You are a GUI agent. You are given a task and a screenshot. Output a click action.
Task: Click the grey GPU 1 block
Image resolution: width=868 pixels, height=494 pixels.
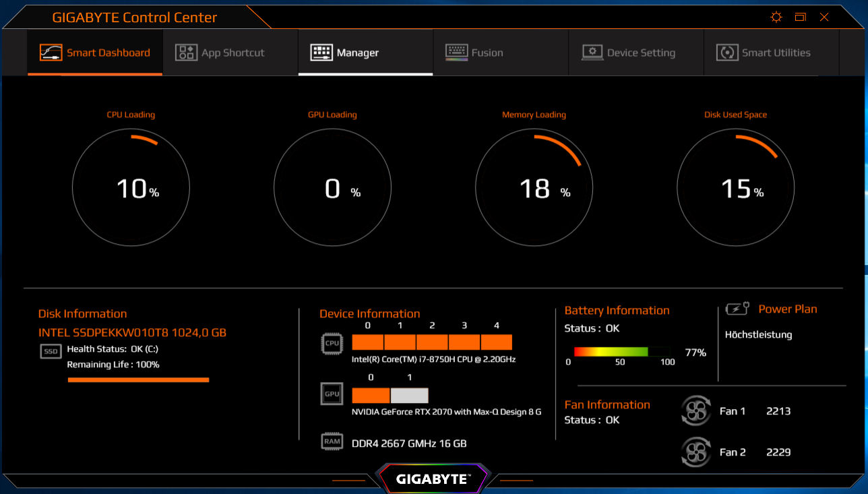[x=409, y=396]
